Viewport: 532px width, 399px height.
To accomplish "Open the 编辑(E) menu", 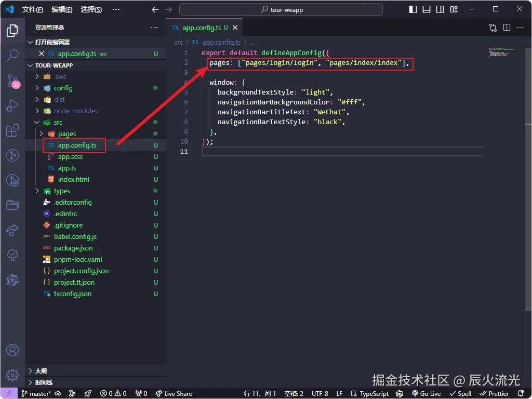I will 62,9.
